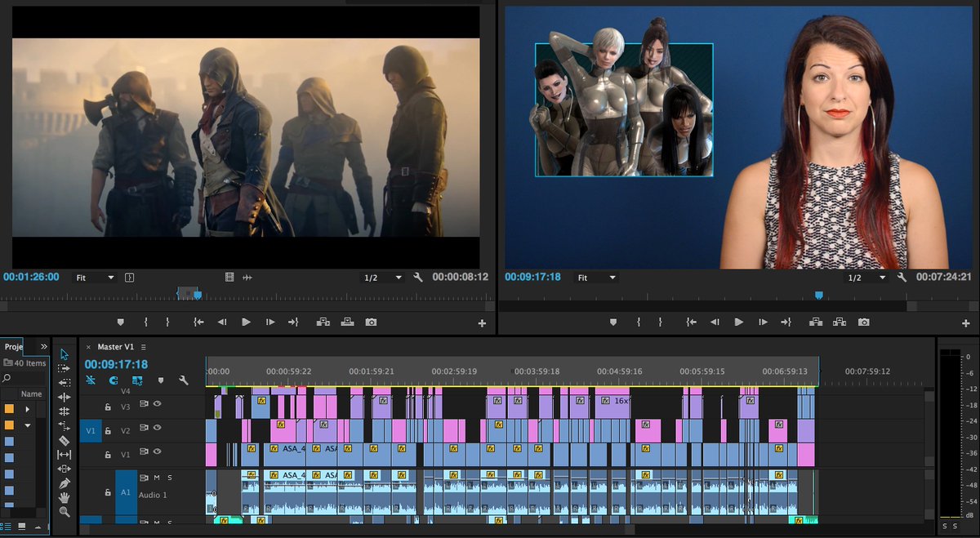Toggle lock on track V1
The height and width of the screenshot is (538, 980).
coord(107,454)
